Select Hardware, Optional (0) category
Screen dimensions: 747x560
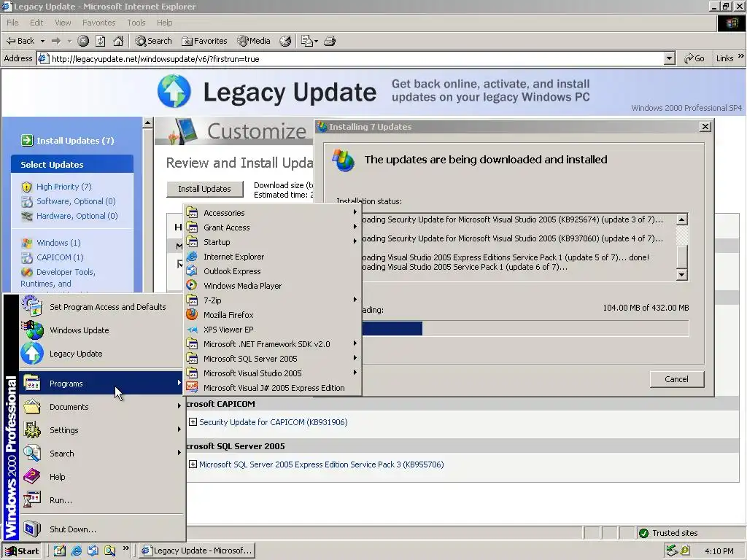77,216
